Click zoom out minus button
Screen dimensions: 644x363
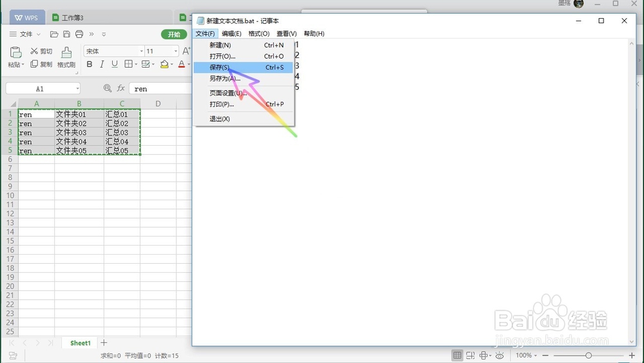tap(545, 355)
